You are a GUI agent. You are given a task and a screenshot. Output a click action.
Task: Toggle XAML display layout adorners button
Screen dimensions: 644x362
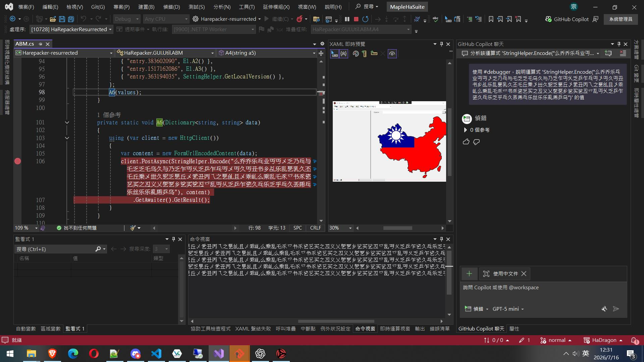343,54
